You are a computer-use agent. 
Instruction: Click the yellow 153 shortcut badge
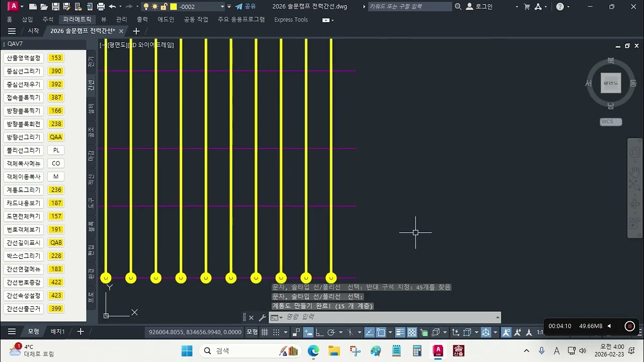pos(56,58)
